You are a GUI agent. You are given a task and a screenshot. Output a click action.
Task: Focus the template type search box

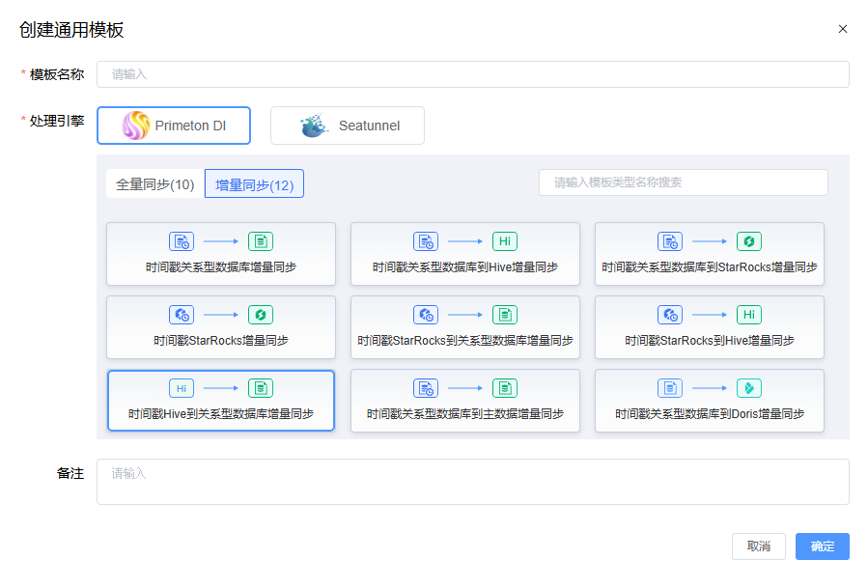(x=683, y=182)
